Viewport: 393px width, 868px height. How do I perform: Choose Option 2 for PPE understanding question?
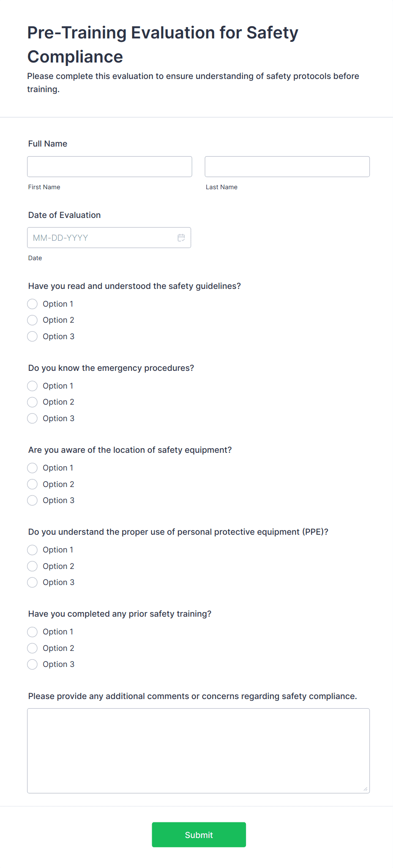32,566
